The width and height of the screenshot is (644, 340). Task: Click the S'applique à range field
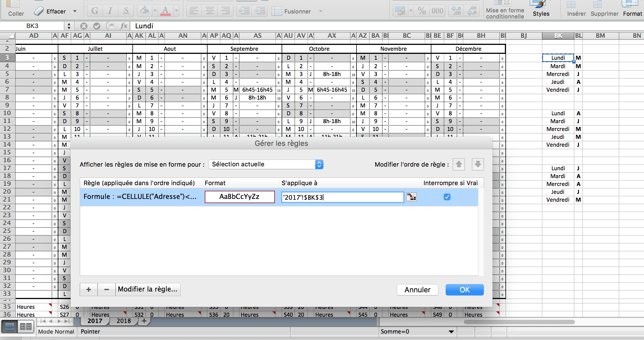[x=342, y=197]
